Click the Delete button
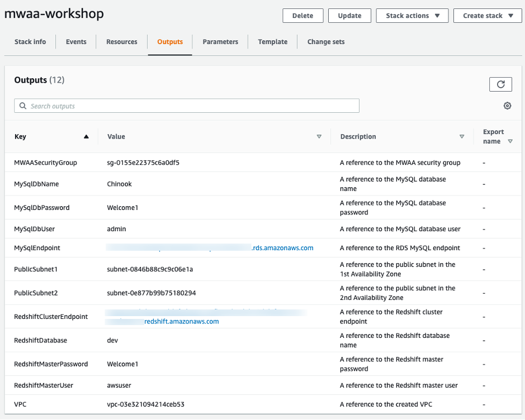Screen dimensions: 525x420 302,16
